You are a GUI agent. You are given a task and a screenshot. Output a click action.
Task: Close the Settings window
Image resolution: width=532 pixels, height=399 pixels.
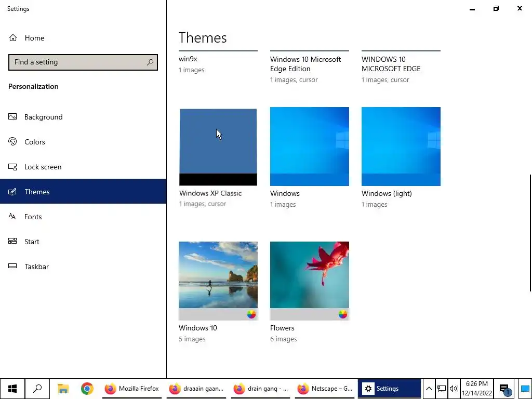(x=520, y=8)
